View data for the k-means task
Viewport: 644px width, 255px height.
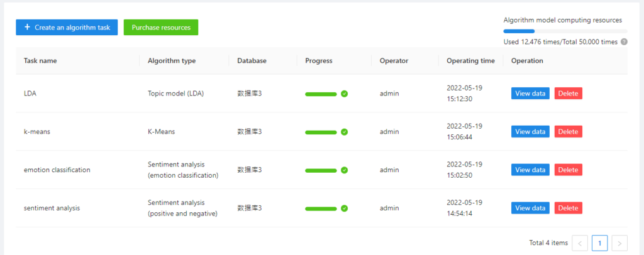pyautogui.click(x=530, y=132)
